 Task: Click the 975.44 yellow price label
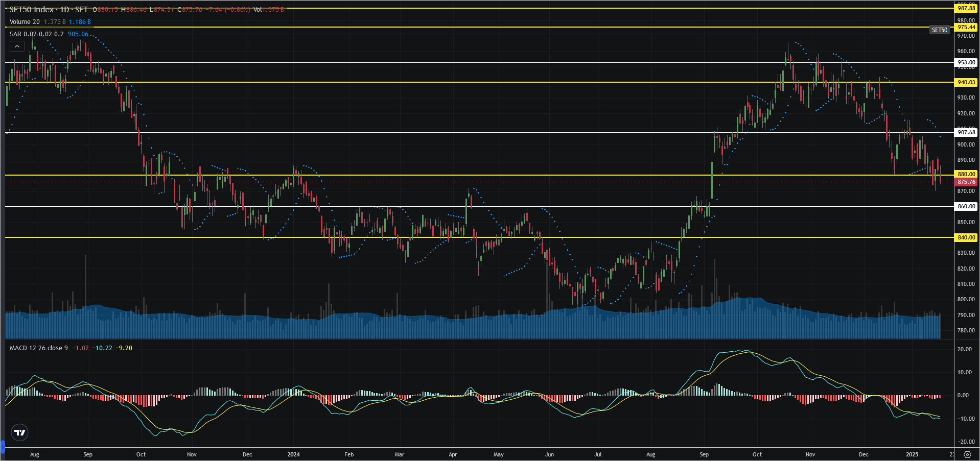(966, 27)
